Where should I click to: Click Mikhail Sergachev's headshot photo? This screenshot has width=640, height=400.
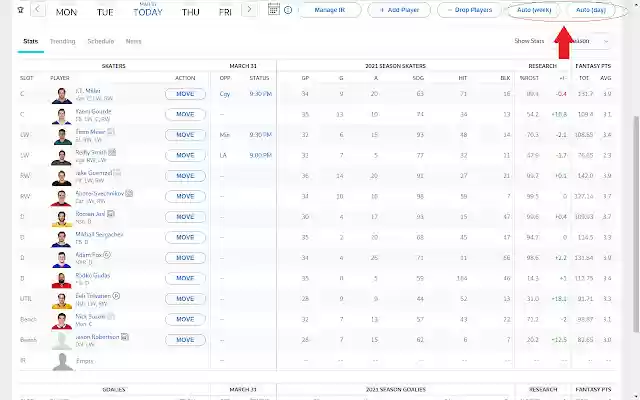62,239
